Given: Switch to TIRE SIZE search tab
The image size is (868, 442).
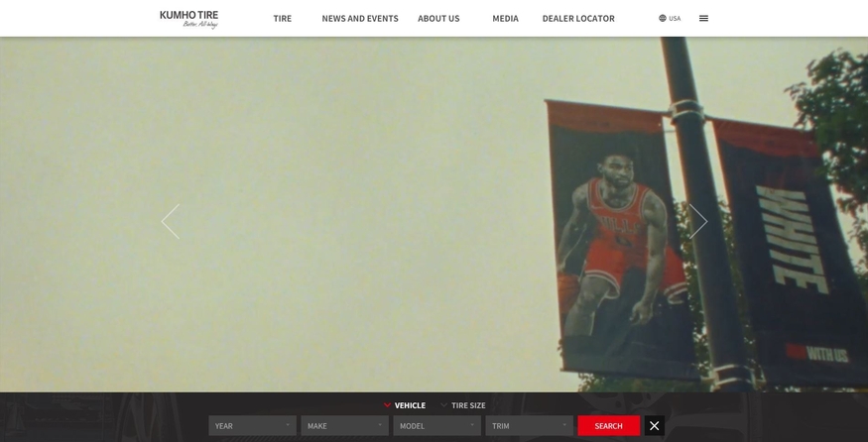Looking at the screenshot, I should point(463,405).
